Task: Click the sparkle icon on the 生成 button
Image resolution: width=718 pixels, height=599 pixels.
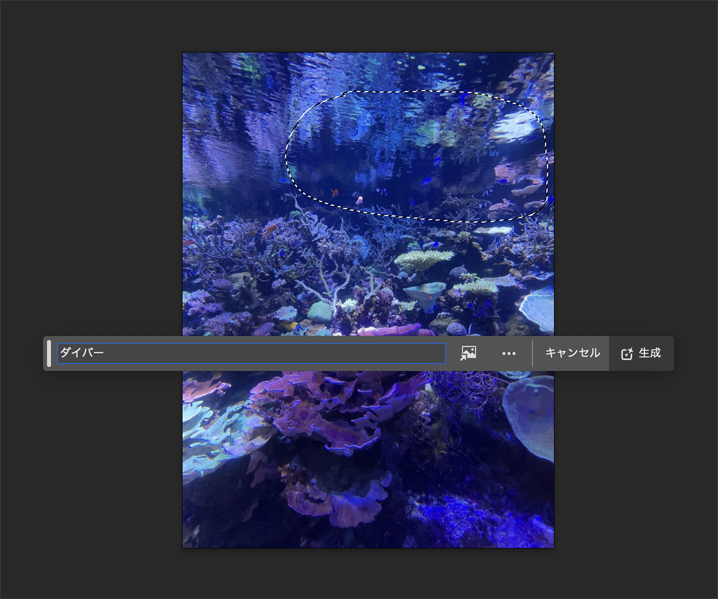Action: [x=627, y=354]
